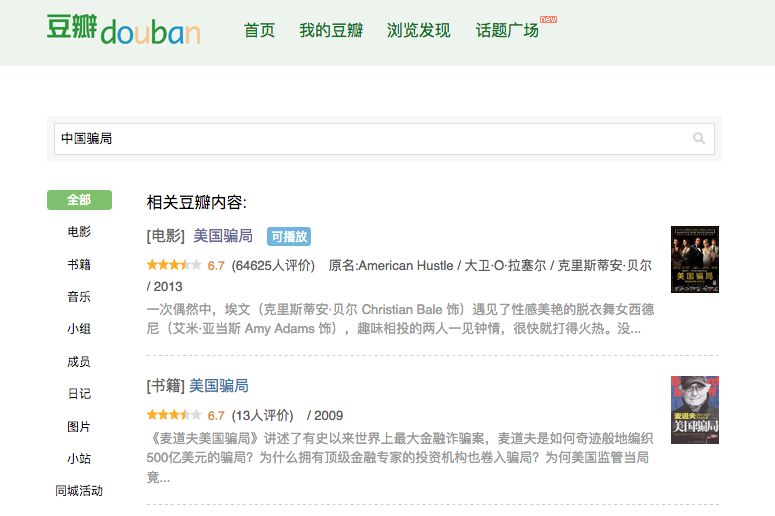This screenshot has width=775, height=516.
Task: Click the book description starting 《麦道夫美国骗局》
Action: (400, 458)
